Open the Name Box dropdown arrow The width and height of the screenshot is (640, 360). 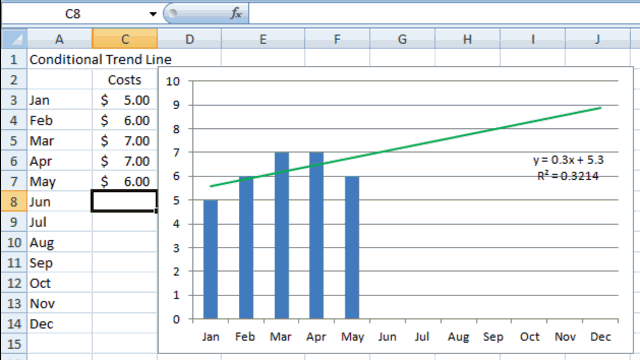click(x=153, y=14)
